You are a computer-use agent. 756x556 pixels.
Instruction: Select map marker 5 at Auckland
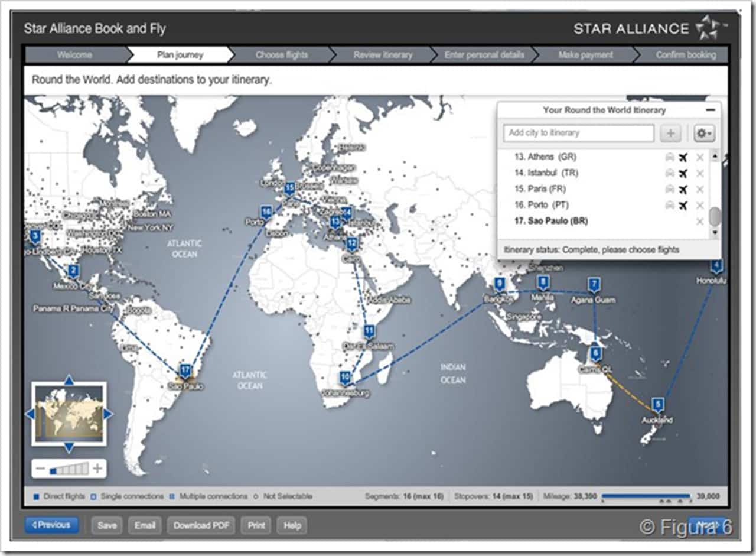pos(657,405)
